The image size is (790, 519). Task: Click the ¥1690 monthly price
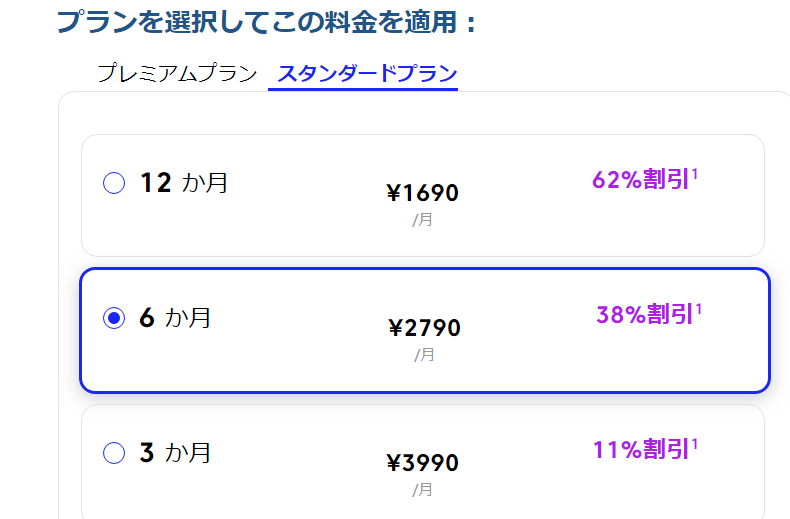pos(423,193)
